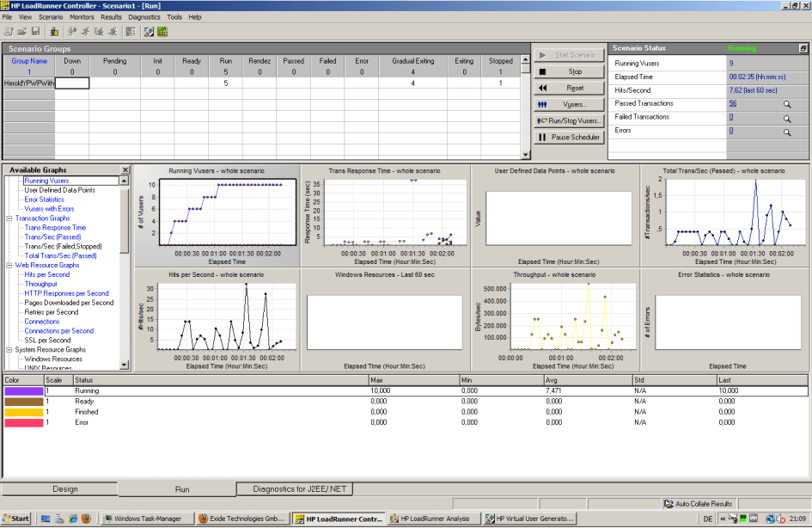
Task: Create a new scenario via toolbar icon
Action: coord(9,32)
